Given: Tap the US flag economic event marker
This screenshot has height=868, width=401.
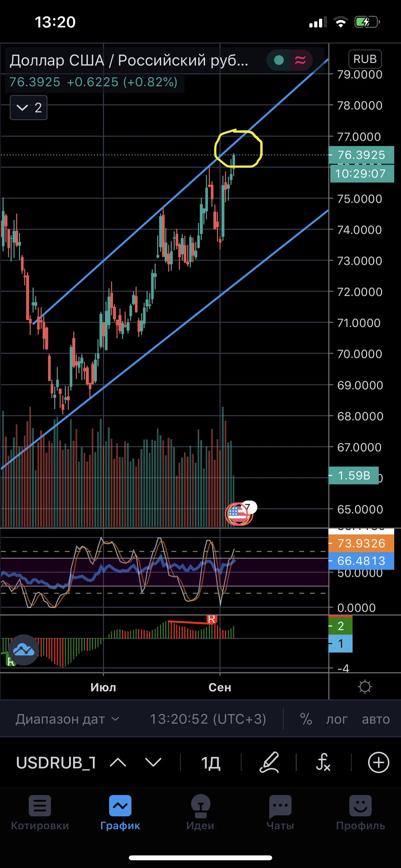Looking at the screenshot, I should pos(238,513).
